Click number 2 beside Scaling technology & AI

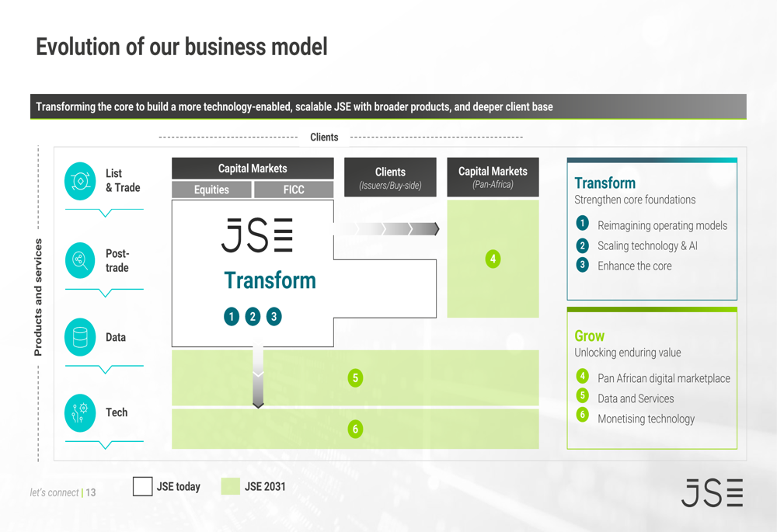582,245
